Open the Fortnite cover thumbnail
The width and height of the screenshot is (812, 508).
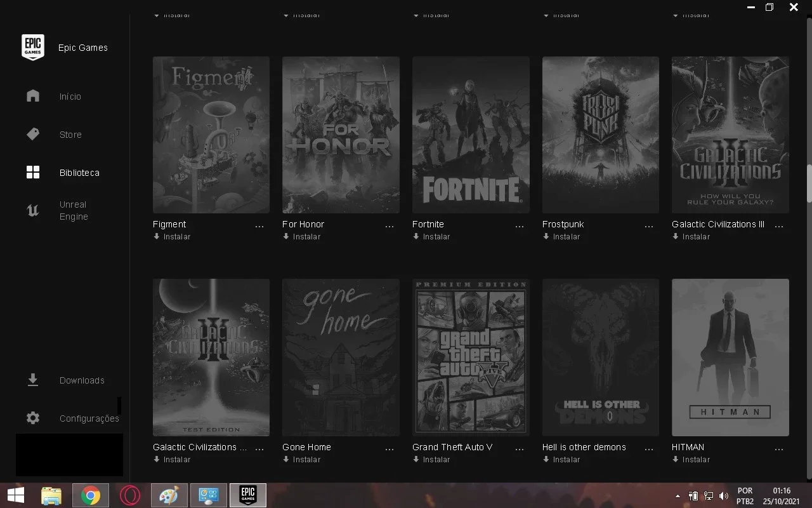(471, 135)
